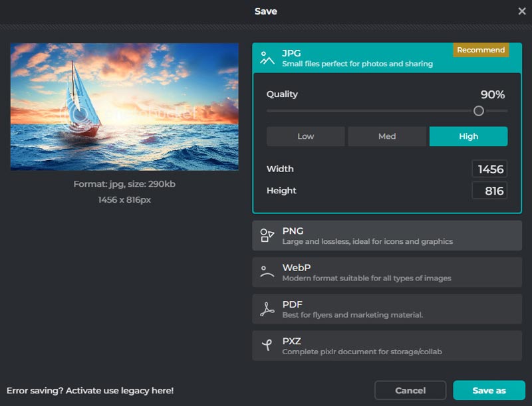Select High quality preset
Image resolution: width=532 pixels, height=406 pixels.
[x=468, y=136]
